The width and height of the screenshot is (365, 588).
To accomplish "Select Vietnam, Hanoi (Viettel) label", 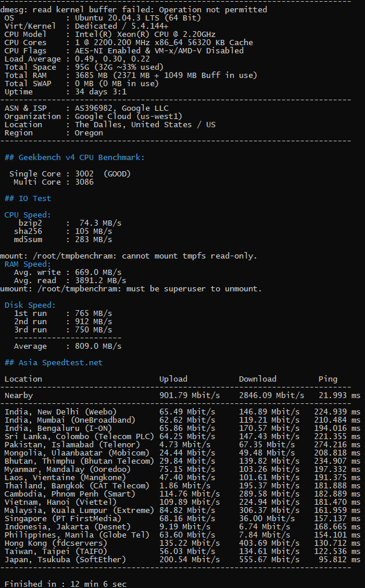I will 61,503.
